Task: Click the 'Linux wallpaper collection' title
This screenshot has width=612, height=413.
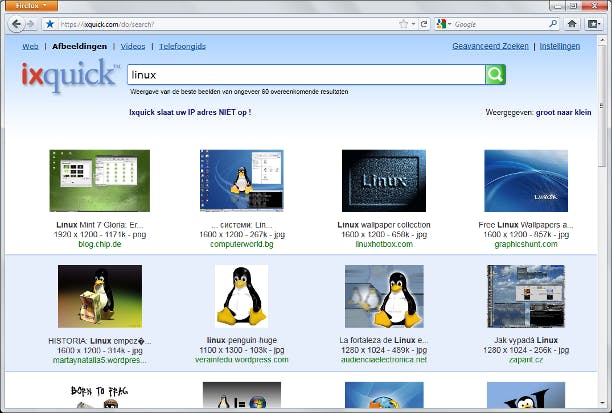Action: (x=384, y=225)
